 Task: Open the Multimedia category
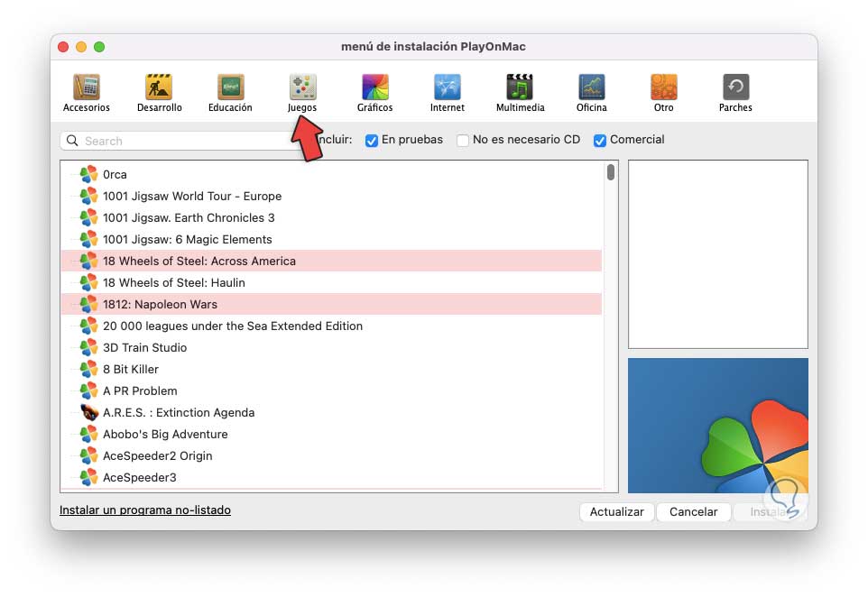click(520, 93)
